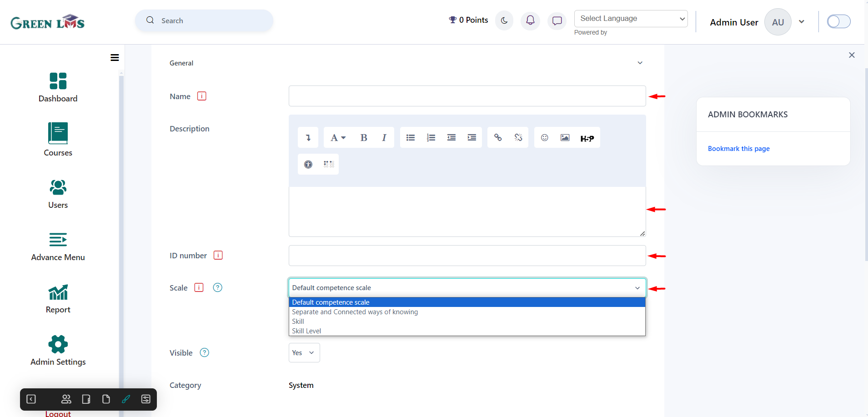Open notifications bell
The width and height of the screenshot is (868, 417).
530,20
